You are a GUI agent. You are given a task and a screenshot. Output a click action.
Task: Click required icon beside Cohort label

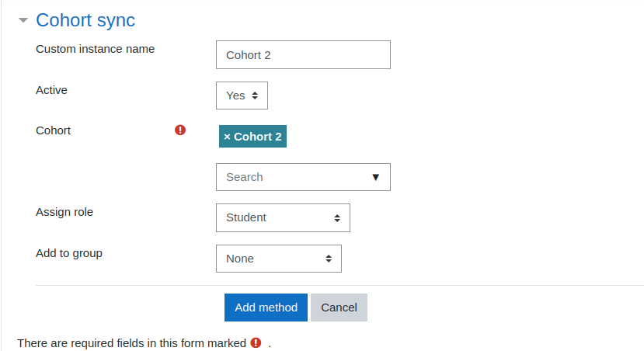tap(180, 130)
